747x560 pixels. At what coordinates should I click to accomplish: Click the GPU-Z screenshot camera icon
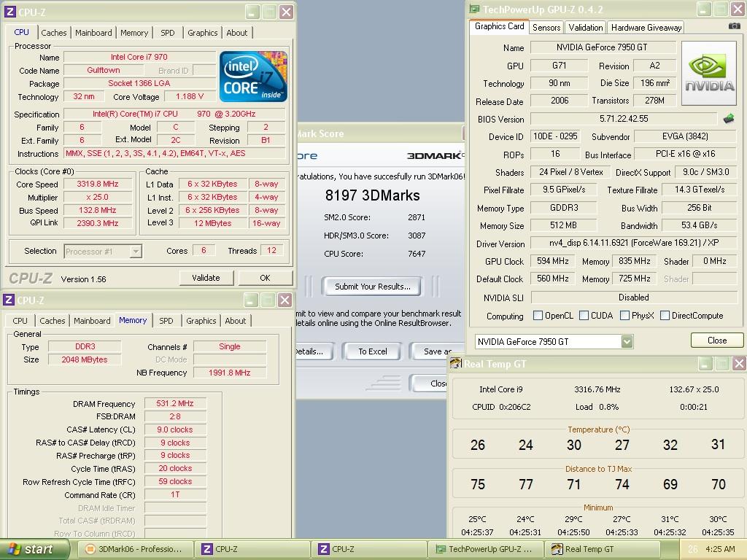734,26
